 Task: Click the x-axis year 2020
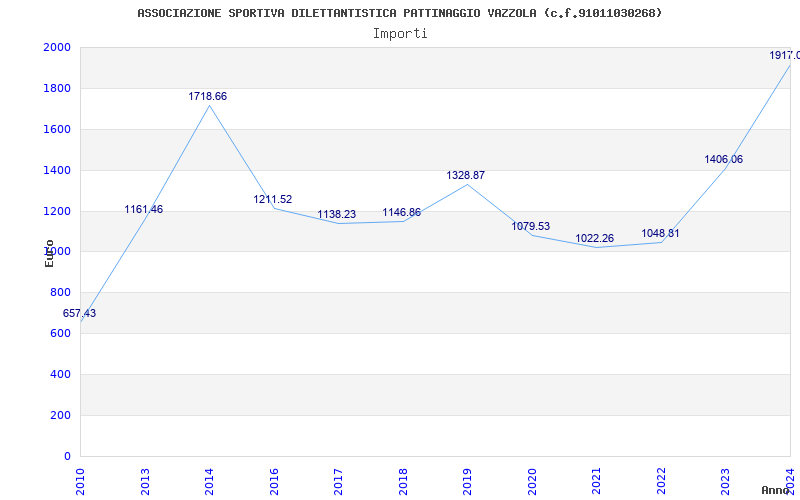532,482
